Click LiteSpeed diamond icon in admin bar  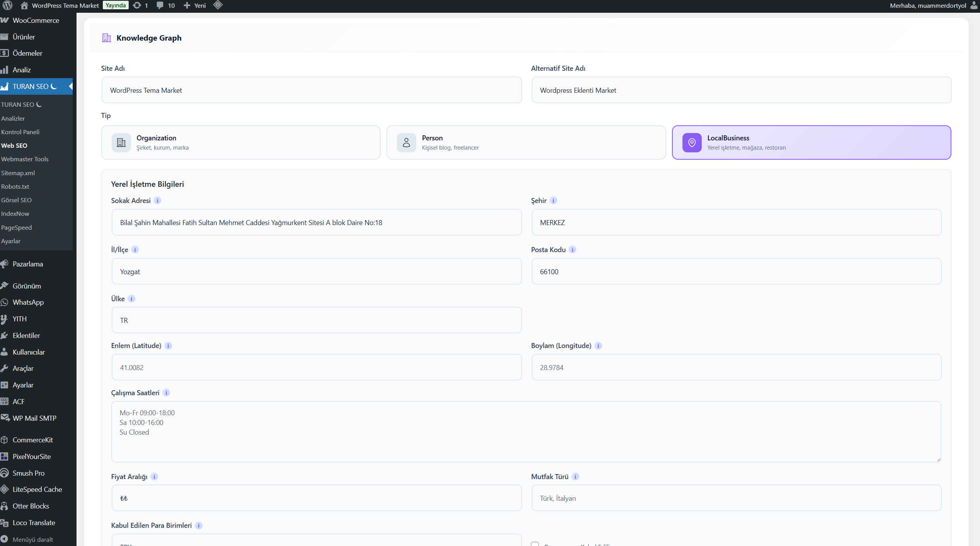point(218,5)
